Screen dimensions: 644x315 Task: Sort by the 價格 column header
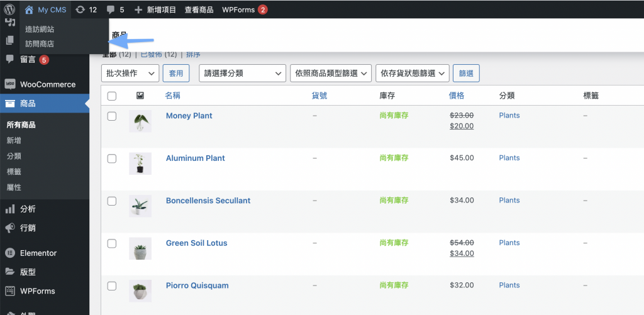coord(457,96)
